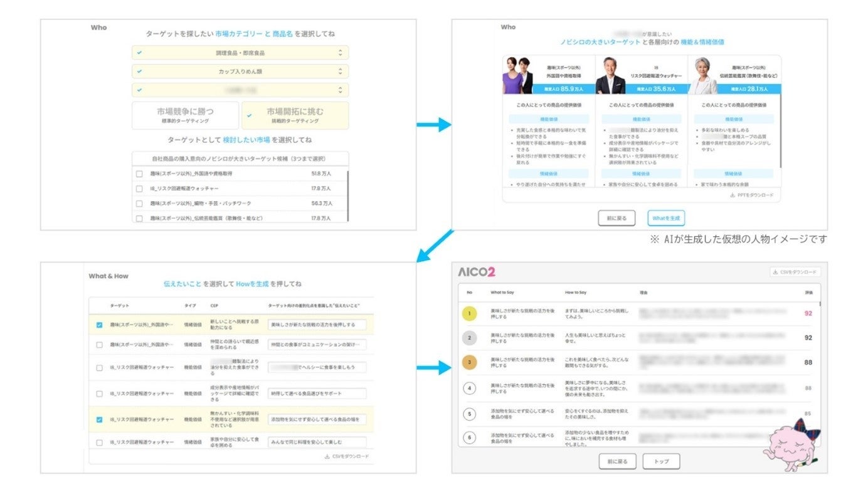Click the orange rank 3 badge
Viewport: 868px width, 497px height.
pos(469,362)
